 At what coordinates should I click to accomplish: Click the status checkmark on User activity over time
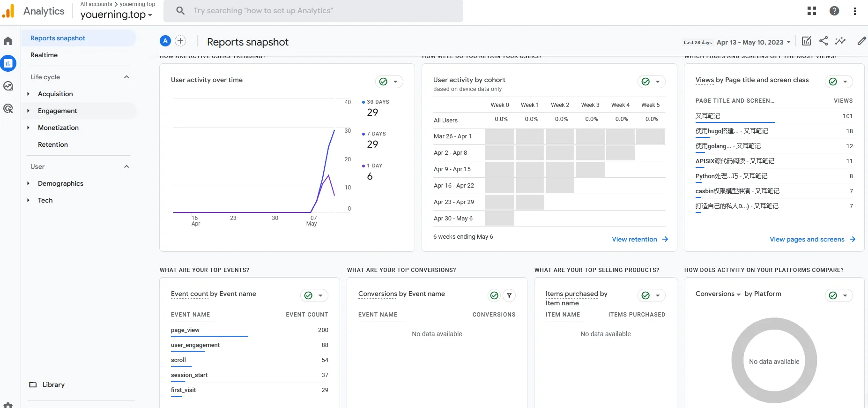[383, 82]
